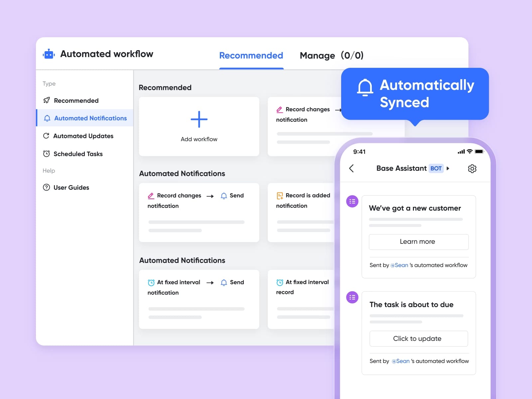Click the orange Record is added icon
Image resolution: width=532 pixels, height=399 pixels.
(x=280, y=196)
